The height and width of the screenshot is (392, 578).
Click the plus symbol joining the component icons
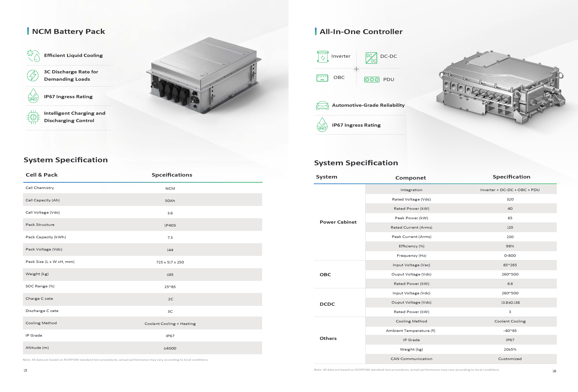356,69
